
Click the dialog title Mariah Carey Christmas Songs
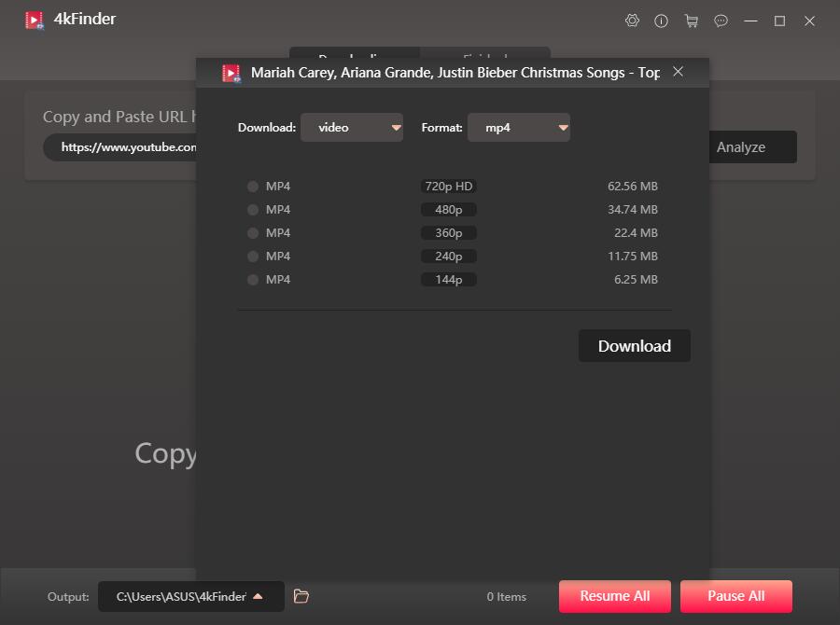455,73
